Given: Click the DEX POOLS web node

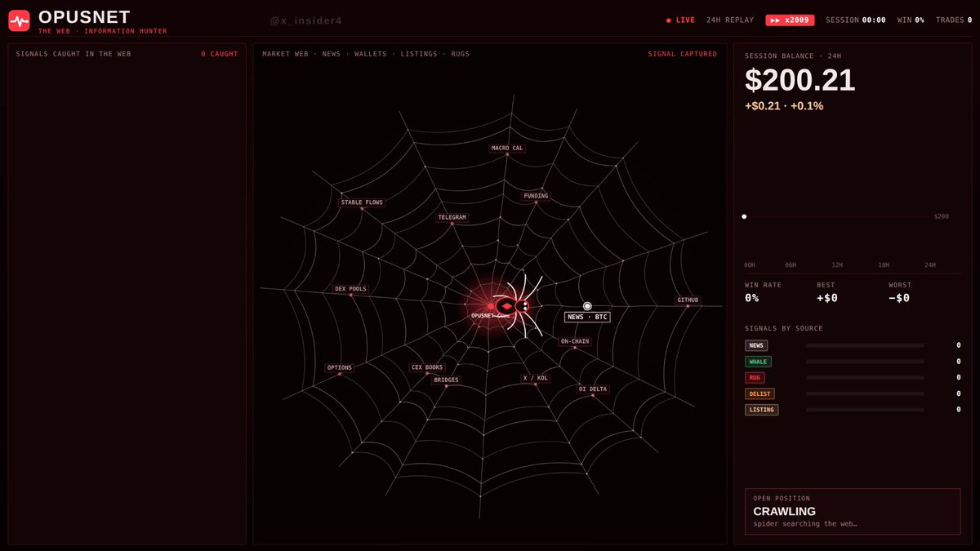Looking at the screenshot, I should (x=351, y=289).
